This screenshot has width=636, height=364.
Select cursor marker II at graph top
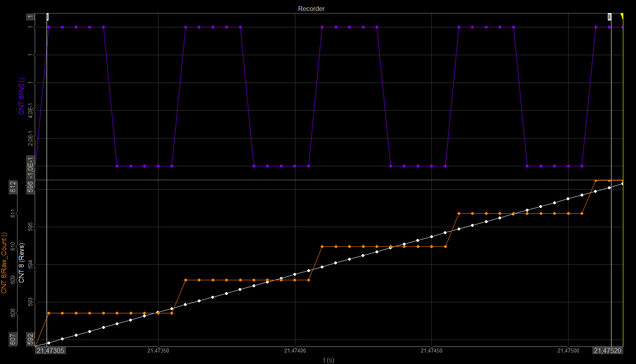pyautogui.click(x=609, y=17)
